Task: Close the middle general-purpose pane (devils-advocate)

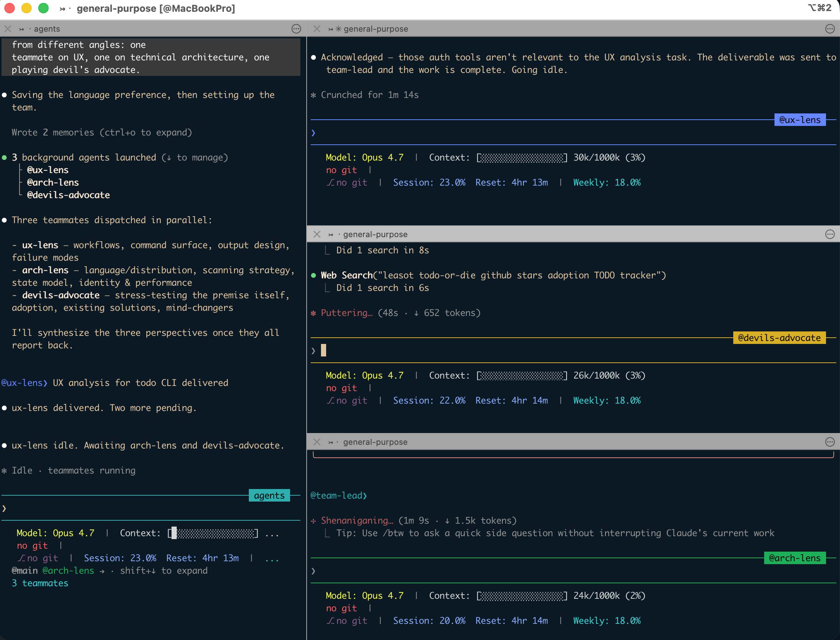Action: click(317, 234)
